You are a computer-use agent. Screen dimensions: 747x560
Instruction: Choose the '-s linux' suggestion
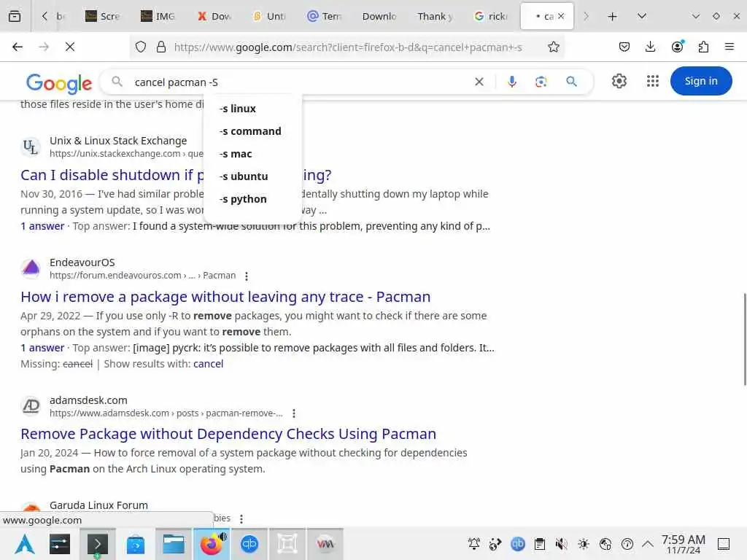[252, 109]
